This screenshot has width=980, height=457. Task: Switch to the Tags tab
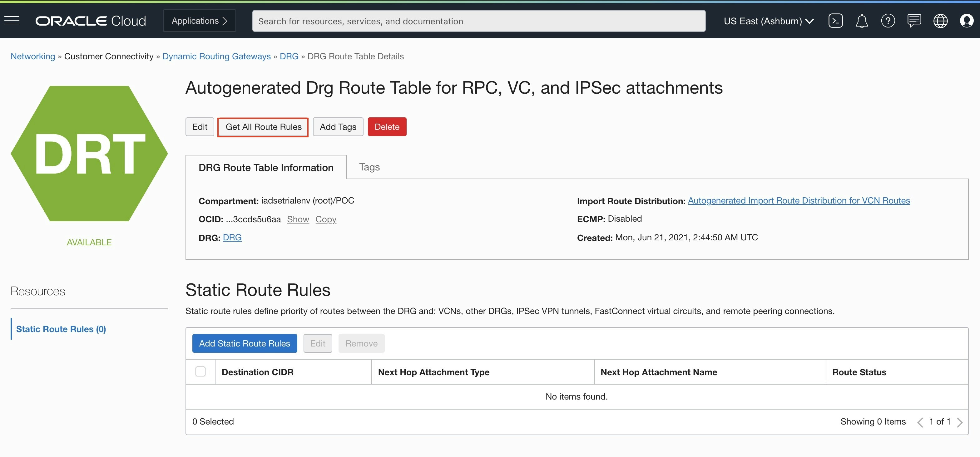369,167
